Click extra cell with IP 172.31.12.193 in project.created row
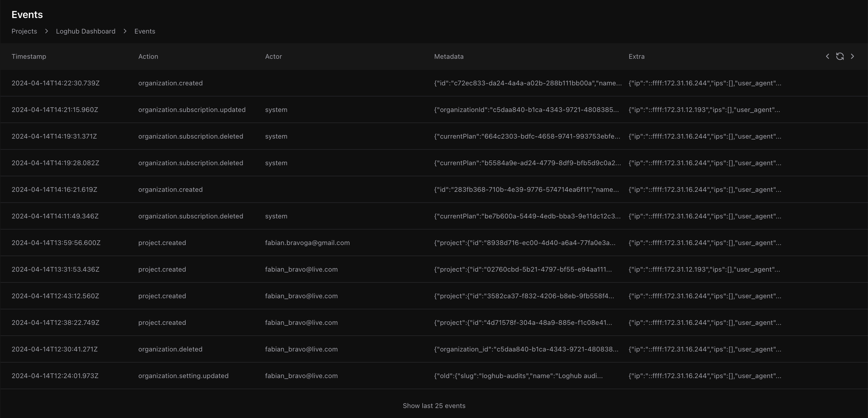Image resolution: width=868 pixels, height=418 pixels. pyautogui.click(x=704, y=269)
